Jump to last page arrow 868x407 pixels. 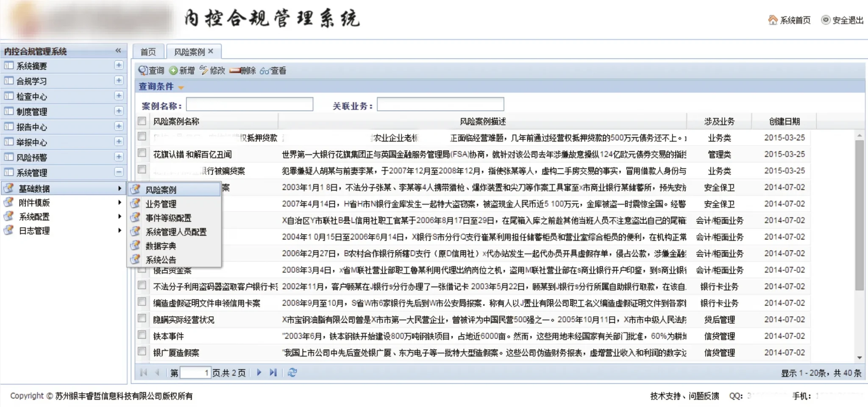pos(273,373)
